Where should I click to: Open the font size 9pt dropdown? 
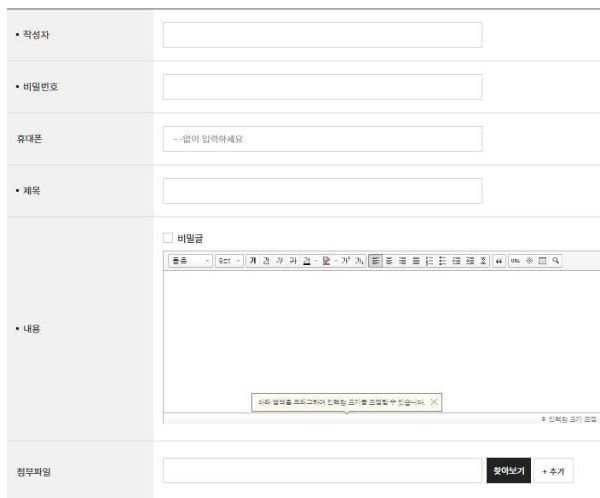pos(229,261)
